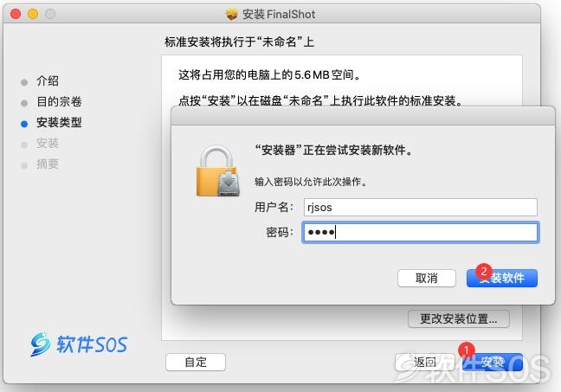Click the padlock installer icon
The image size is (561, 392).
pyautogui.click(x=218, y=171)
